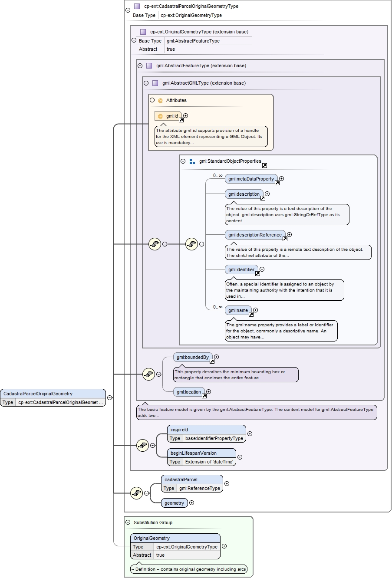
Task: Click the @ icon inside gml:id box
Action: (160, 116)
